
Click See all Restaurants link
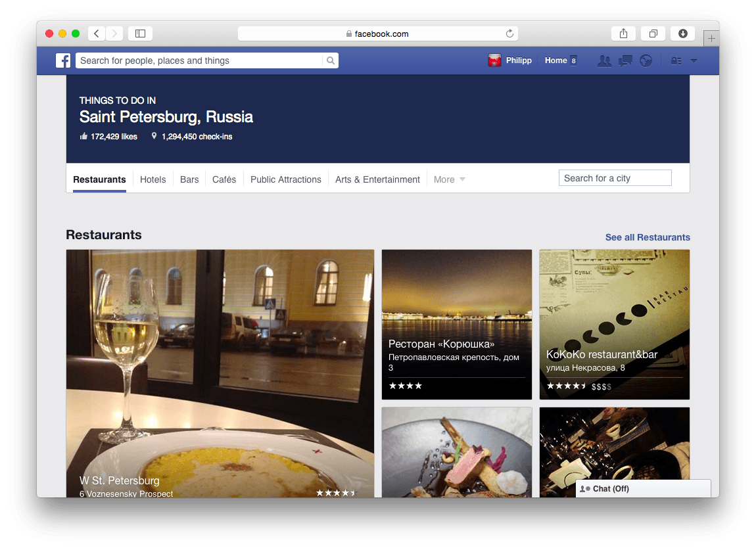pyautogui.click(x=648, y=237)
